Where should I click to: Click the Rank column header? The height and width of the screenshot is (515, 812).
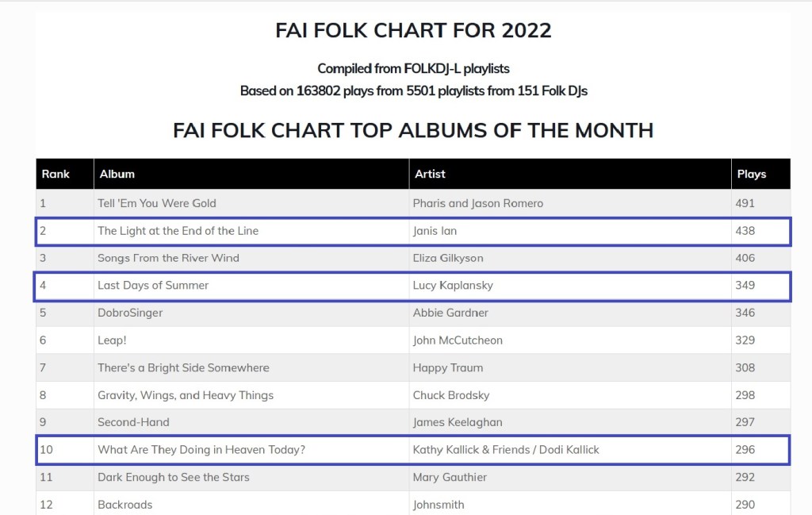click(x=56, y=174)
